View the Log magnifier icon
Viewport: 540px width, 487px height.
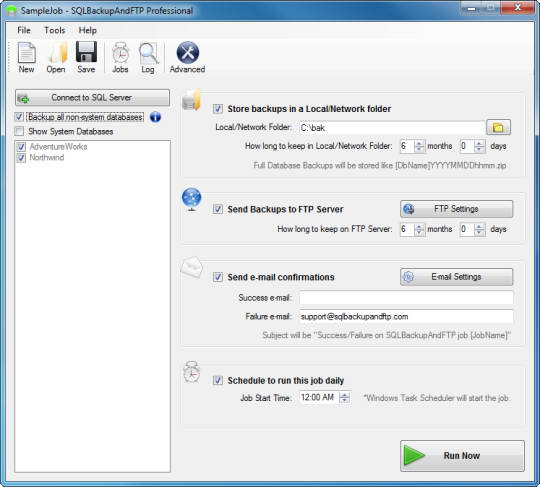(148, 57)
